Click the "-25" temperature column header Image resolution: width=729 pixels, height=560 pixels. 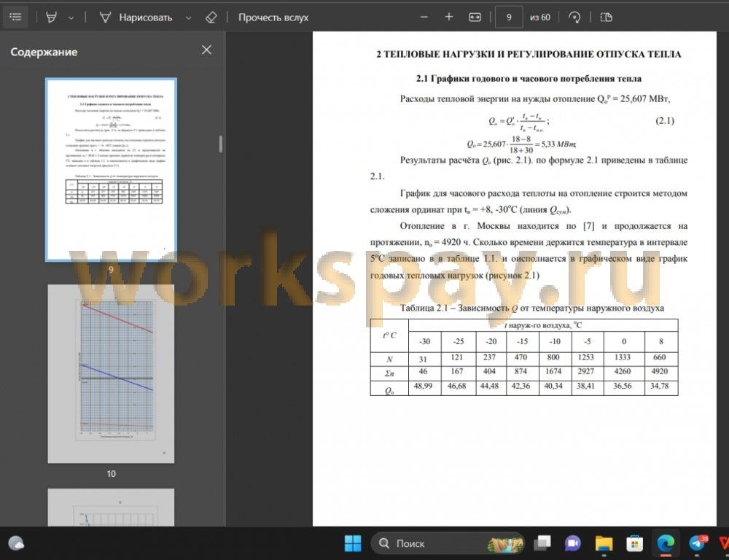tap(459, 341)
